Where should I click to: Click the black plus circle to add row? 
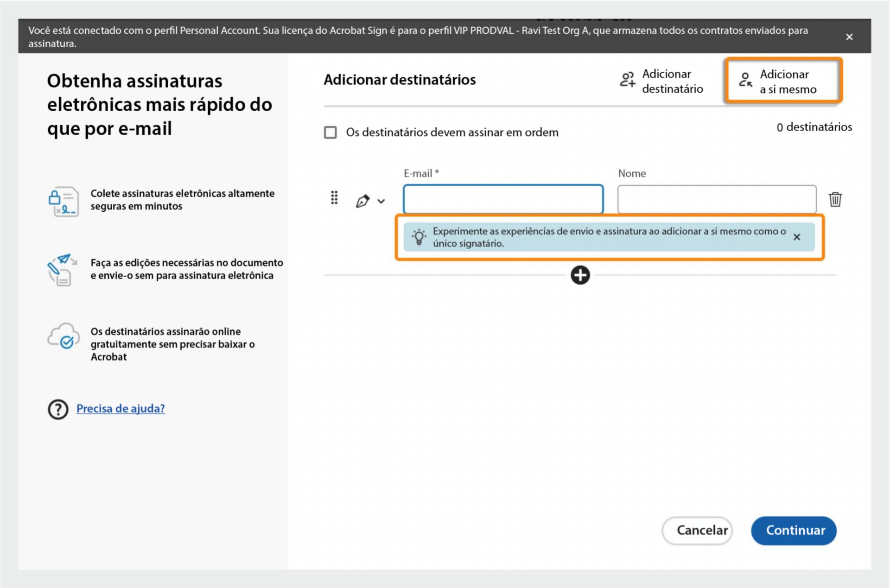tap(580, 275)
